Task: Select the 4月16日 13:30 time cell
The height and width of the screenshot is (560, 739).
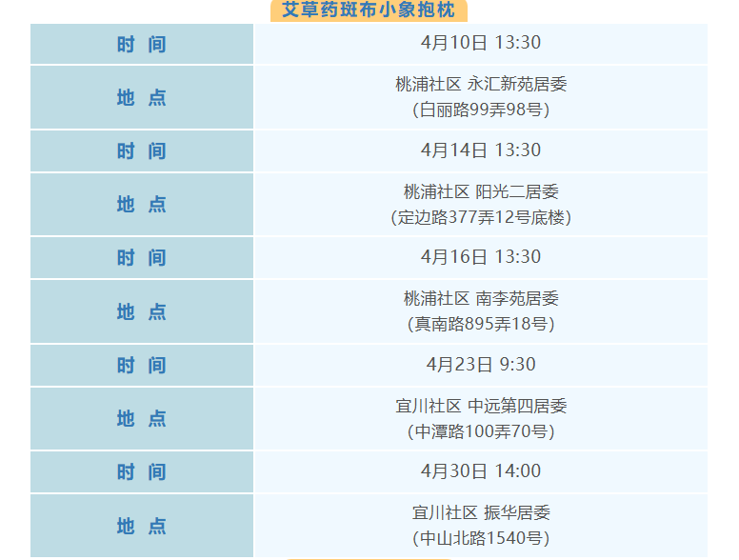Action: click(480, 257)
